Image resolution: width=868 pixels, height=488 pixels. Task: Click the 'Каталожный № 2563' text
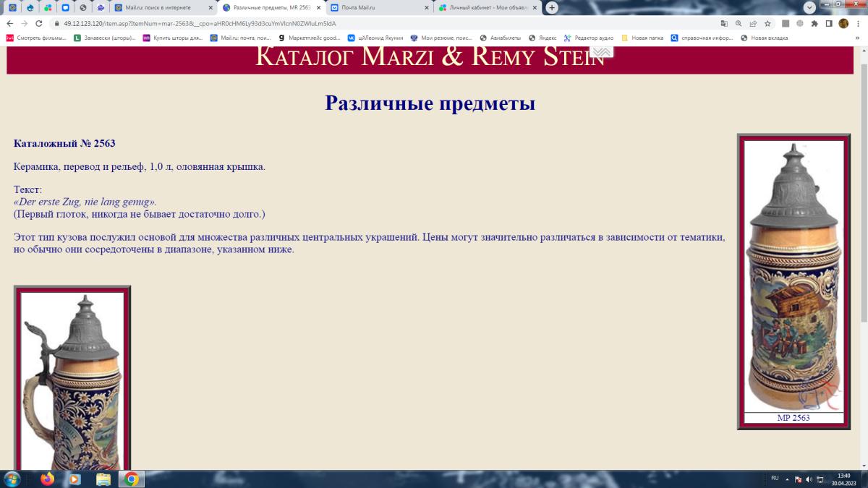click(x=64, y=143)
